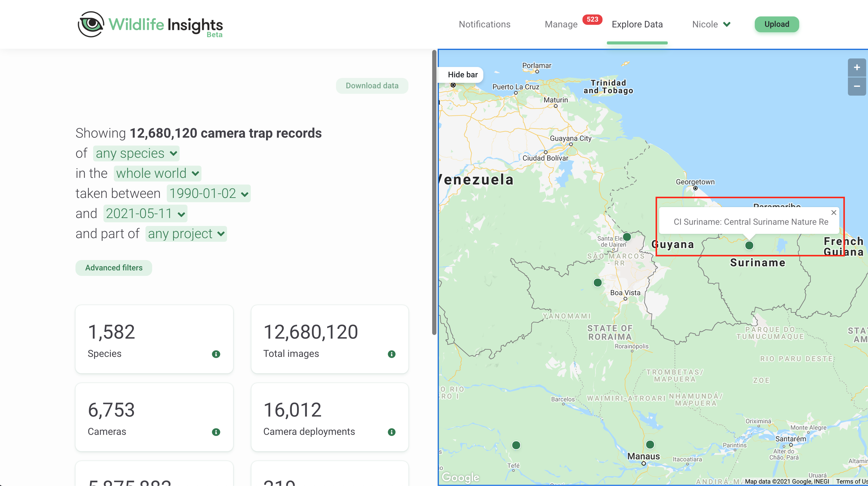This screenshot has width=868, height=486.
Task: Open the 2021-05-11 end date dropdown
Action: [145, 214]
